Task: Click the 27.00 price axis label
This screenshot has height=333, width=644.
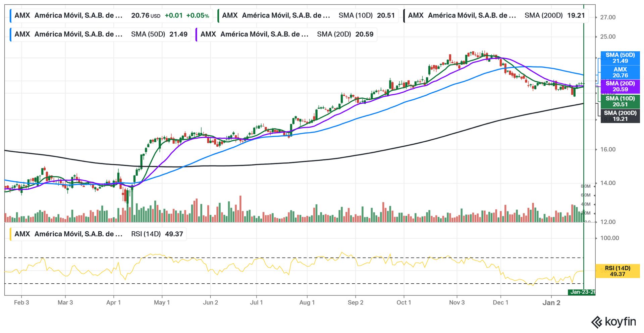Action: tap(608, 17)
